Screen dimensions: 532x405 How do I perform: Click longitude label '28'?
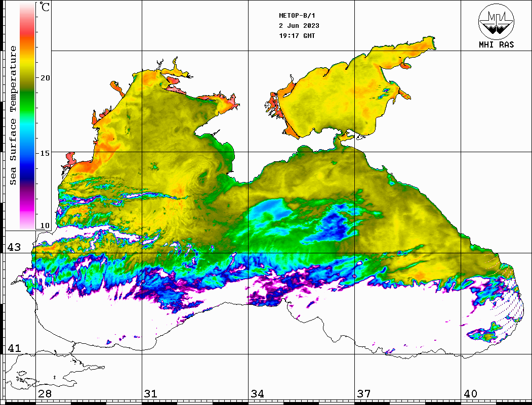tap(45, 393)
